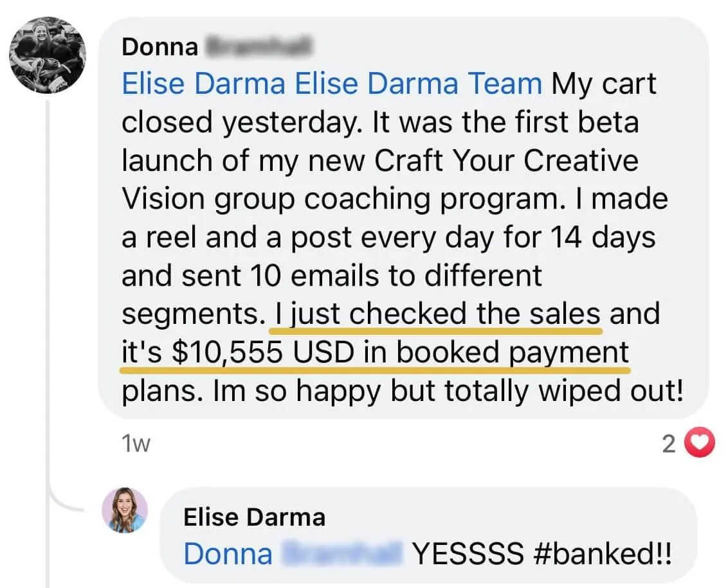728x588 pixels.
Task: Click the 1w timestamp under the comment
Action: 136,443
